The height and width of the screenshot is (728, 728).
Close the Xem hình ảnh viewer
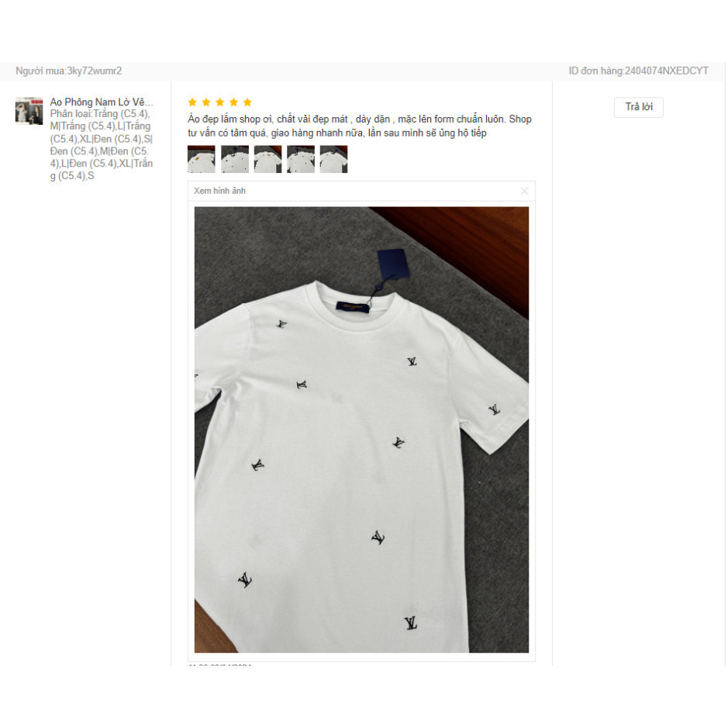coord(525,191)
